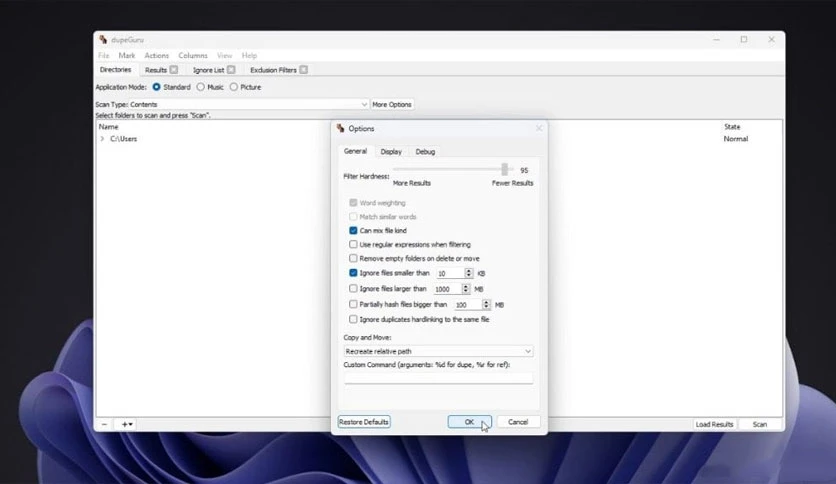Open the Mark menu
836x484 pixels.
click(127, 55)
